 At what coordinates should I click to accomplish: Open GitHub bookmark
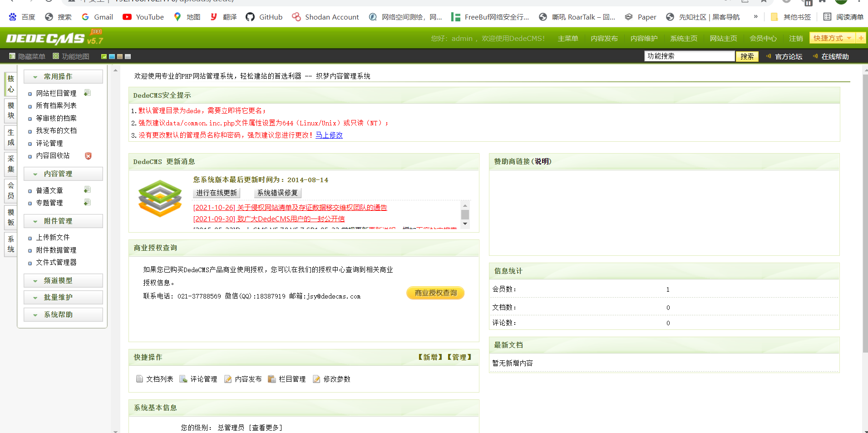pos(264,17)
